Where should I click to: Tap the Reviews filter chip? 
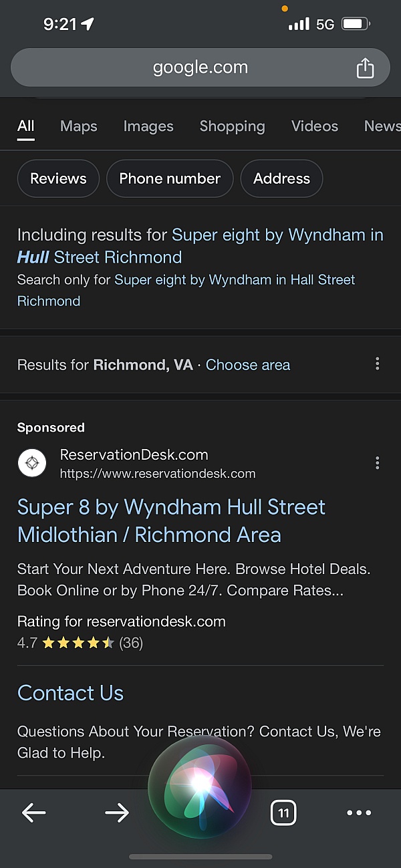(58, 178)
